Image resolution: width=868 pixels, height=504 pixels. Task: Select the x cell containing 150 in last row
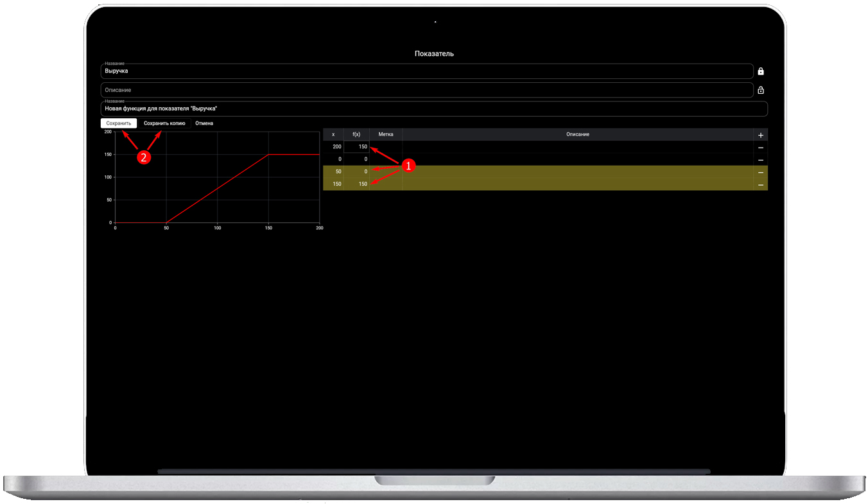click(334, 184)
